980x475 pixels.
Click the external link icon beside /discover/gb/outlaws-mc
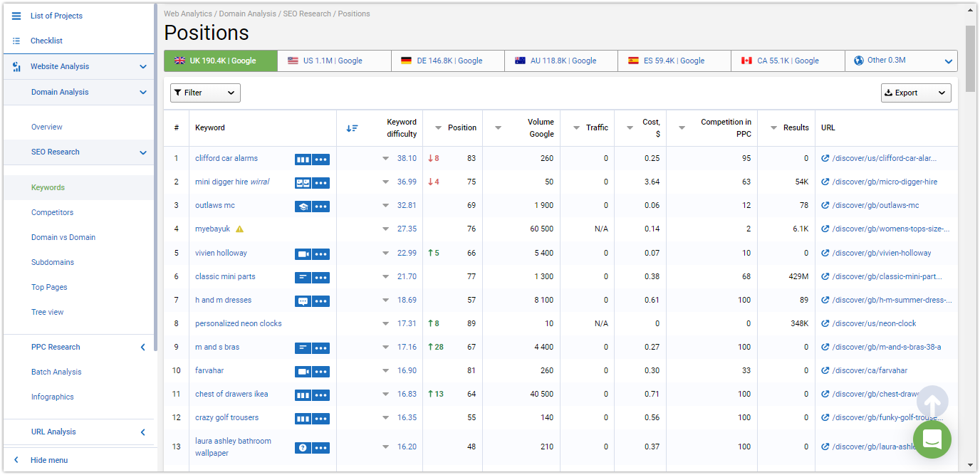point(825,205)
